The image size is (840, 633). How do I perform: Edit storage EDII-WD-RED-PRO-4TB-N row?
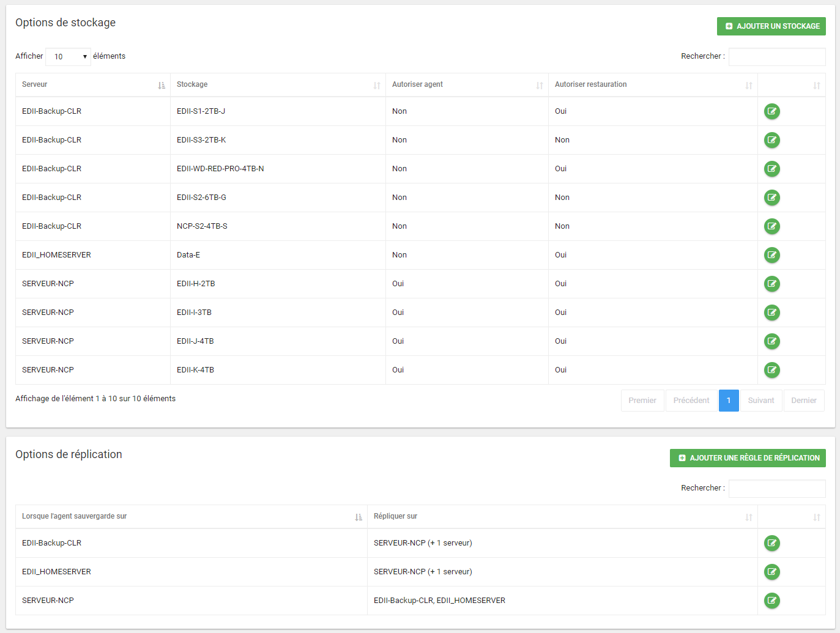click(x=772, y=169)
